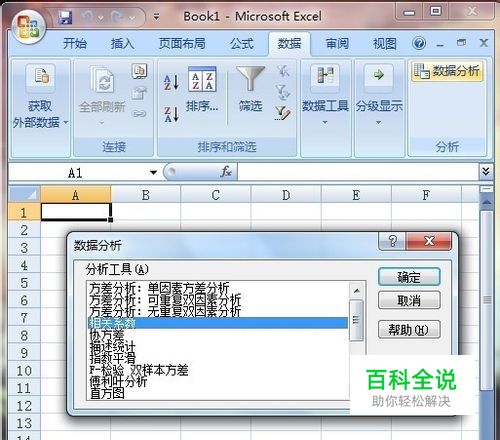This screenshot has width=500, height=440.
Task: Click the reapply filter icon
Action: click(x=283, y=92)
